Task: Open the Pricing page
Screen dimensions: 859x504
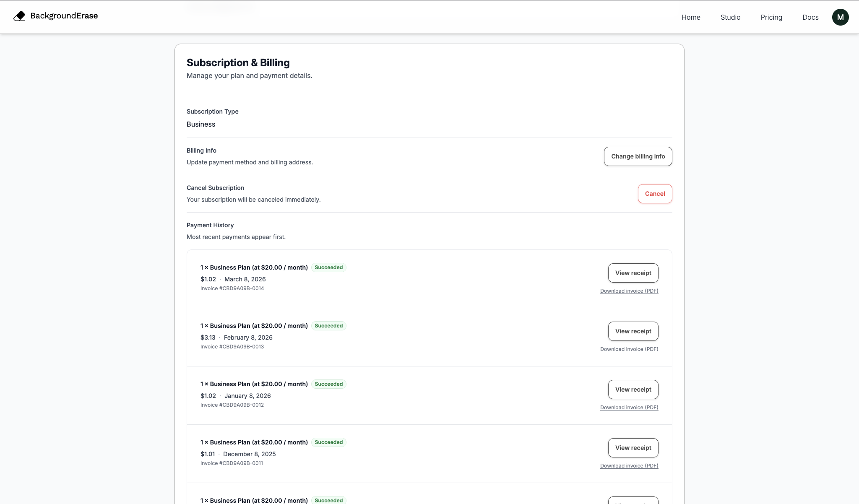Action: pos(771,17)
